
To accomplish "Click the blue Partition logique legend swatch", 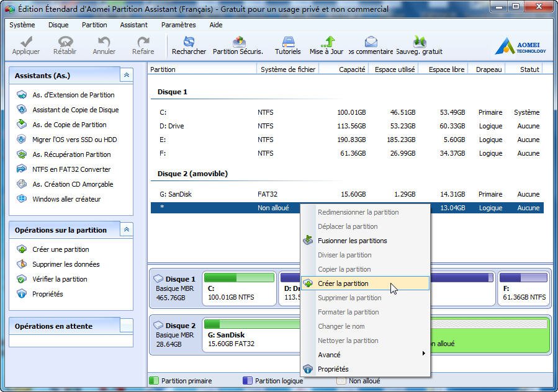I will click(x=247, y=381).
